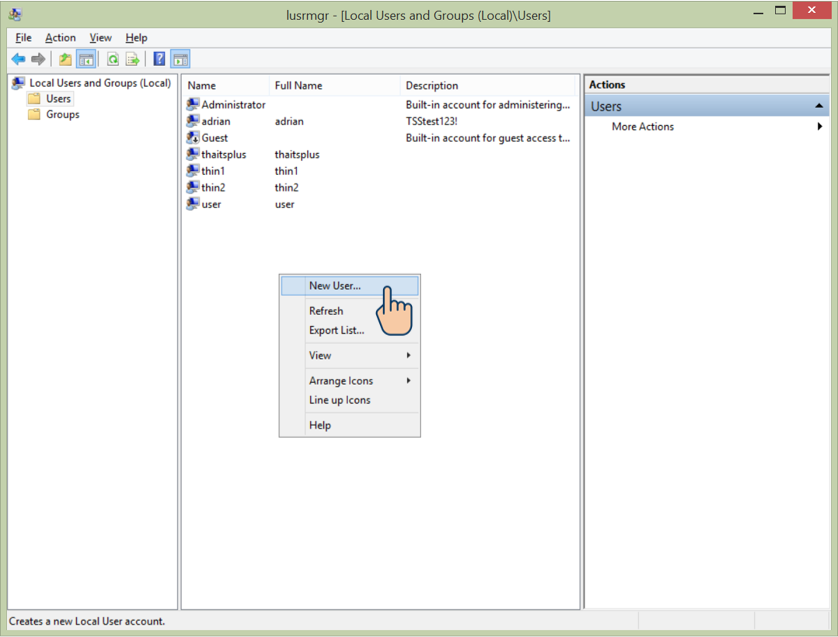Click 'Built-in account for administering...' description
This screenshot has width=838, height=637.
(487, 104)
